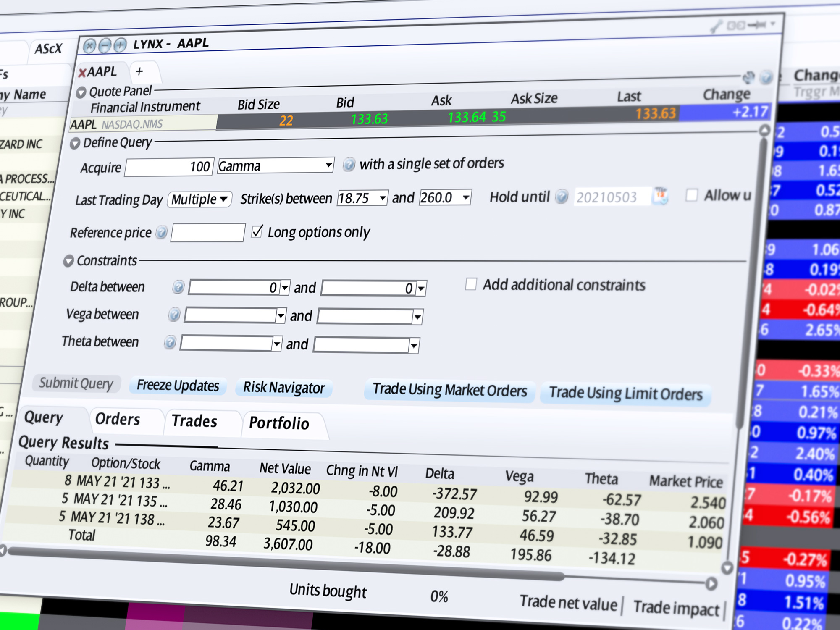This screenshot has width=840, height=630.
Task: Open the Last Trading Day Multiple dropdown
Action: pos(199,199)
